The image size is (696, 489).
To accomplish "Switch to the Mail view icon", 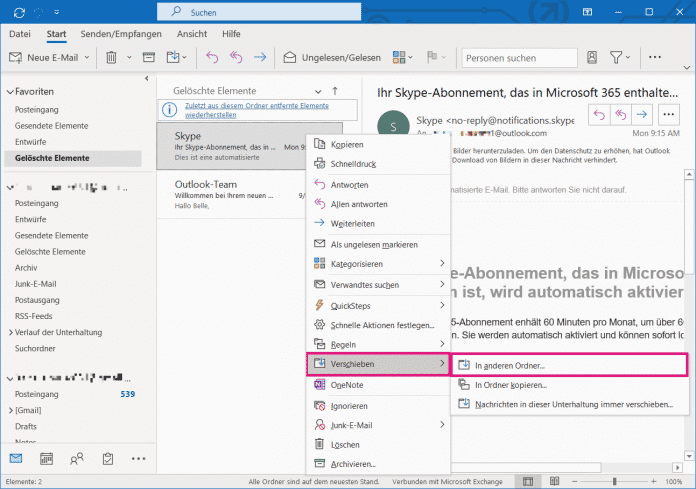I will pos(16,458).
